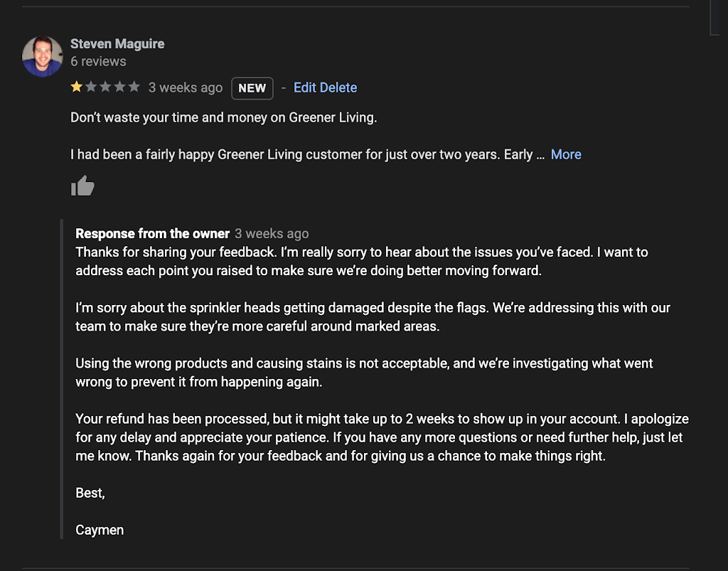
Task: Click the scrollbar at the right edge
Action: (x=714, y=17)
